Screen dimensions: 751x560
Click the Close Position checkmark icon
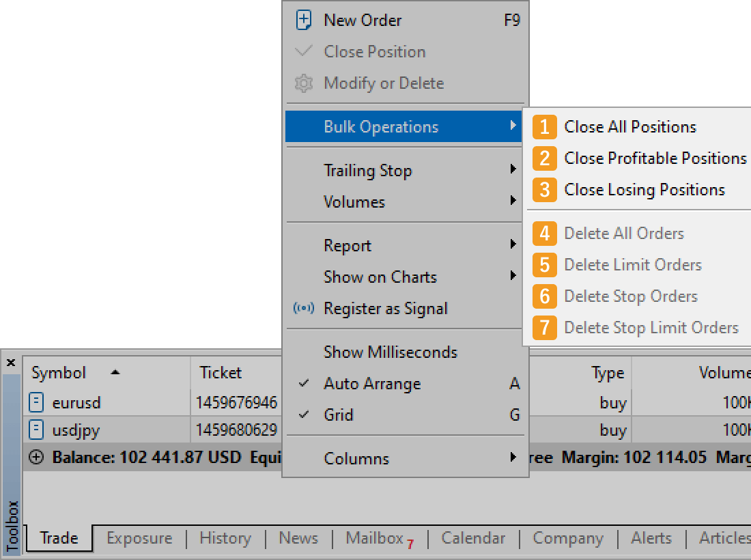(303, 51)
